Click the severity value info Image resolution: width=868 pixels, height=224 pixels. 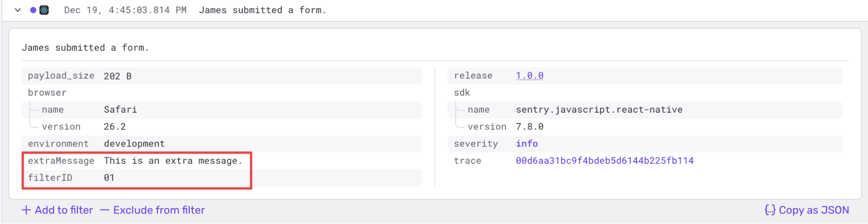527,144
